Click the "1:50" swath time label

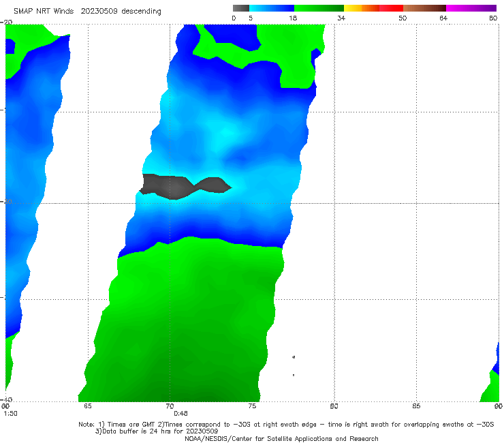pos(10,414)
